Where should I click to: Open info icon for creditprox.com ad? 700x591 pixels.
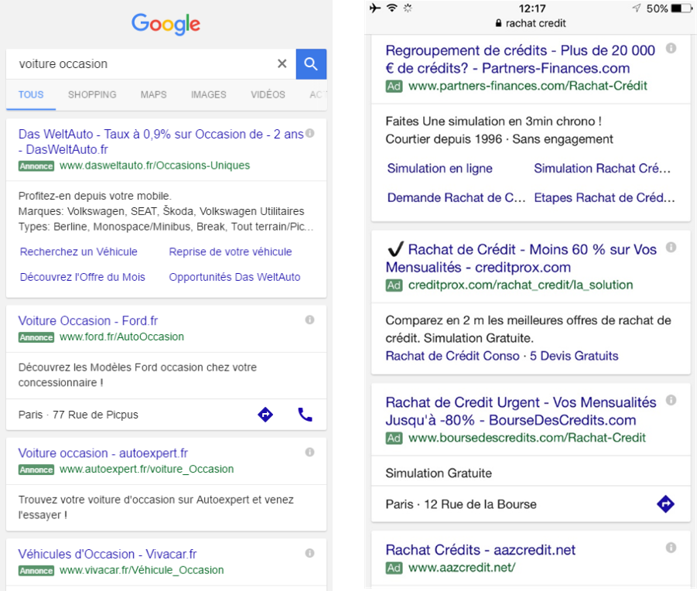point(671,248)
